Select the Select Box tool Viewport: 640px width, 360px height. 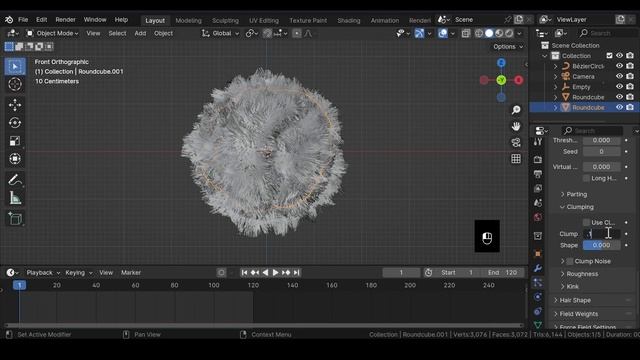15,67
